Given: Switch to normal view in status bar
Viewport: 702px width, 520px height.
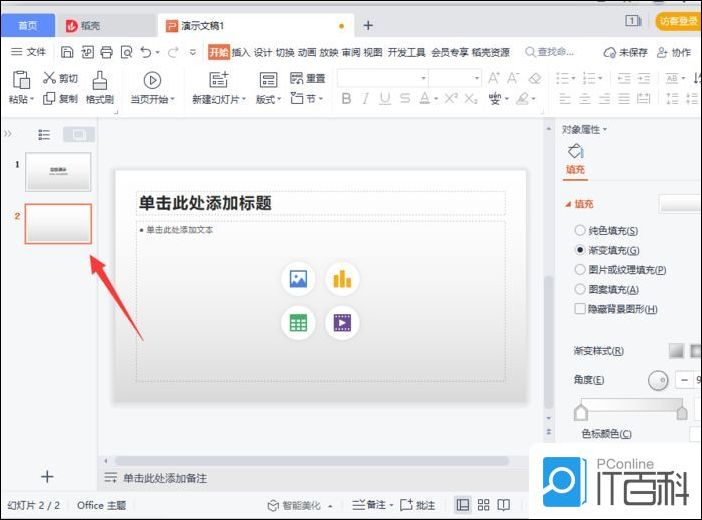Looking at the screenshot, I should point(463,505).
